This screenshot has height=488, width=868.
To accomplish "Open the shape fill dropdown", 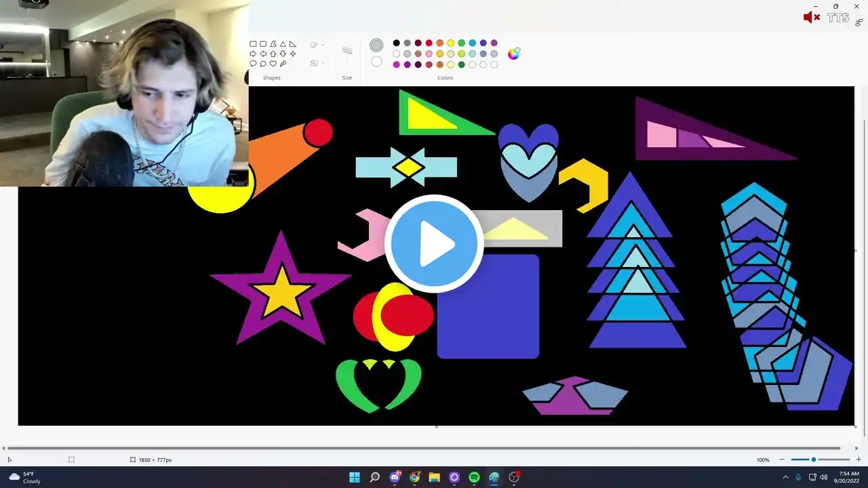I will (x=317, y=63).
